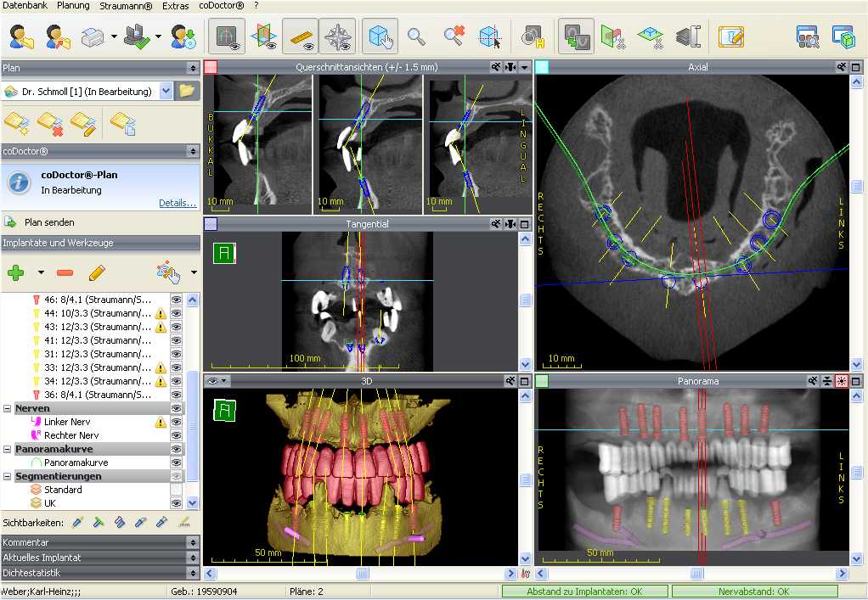Click scroll-down arrow of implant tree list
The width and height of the screenshot is (868, 600).
click(192, 503)
